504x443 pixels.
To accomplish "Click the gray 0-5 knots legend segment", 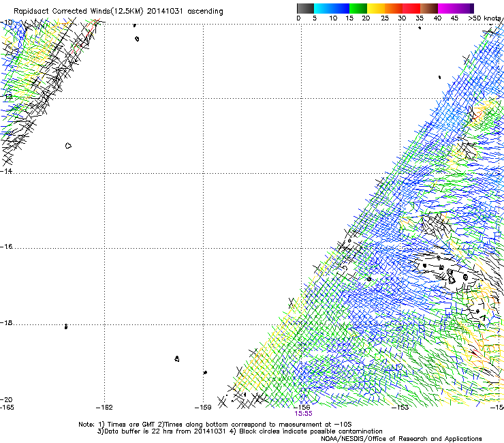I will pos(305,8).
